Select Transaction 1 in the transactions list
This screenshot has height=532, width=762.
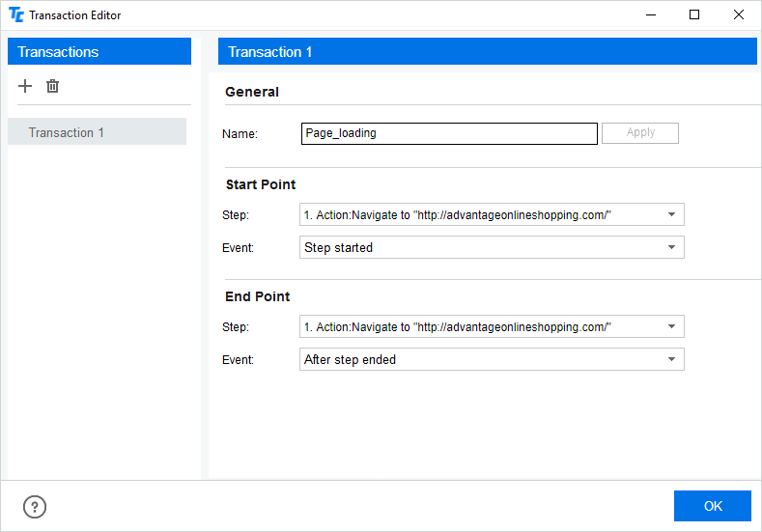pos(97,132)
